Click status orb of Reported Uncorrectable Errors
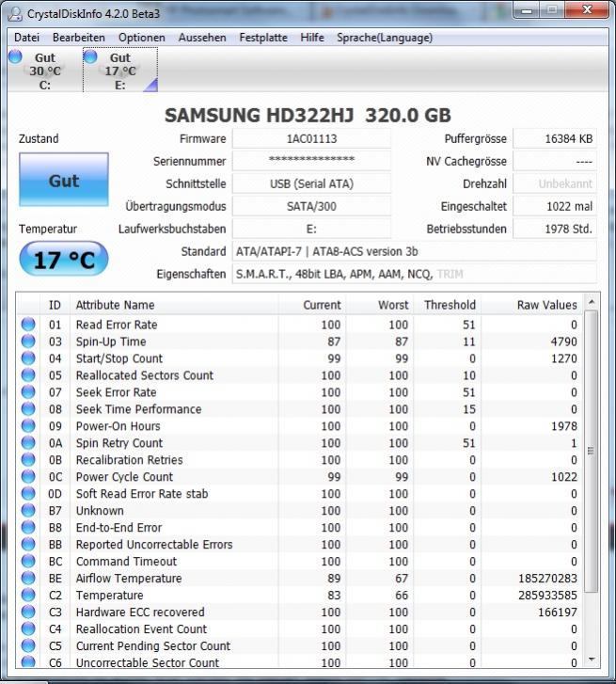This screenshot has width=616, height=684. tap(28, 544)
